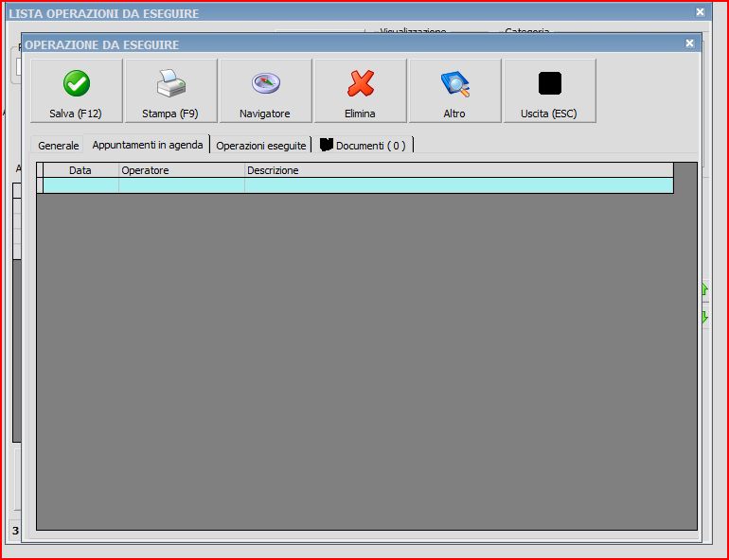
Task: Select the empty highlighted row's Data cell
Action: (80, 185)
